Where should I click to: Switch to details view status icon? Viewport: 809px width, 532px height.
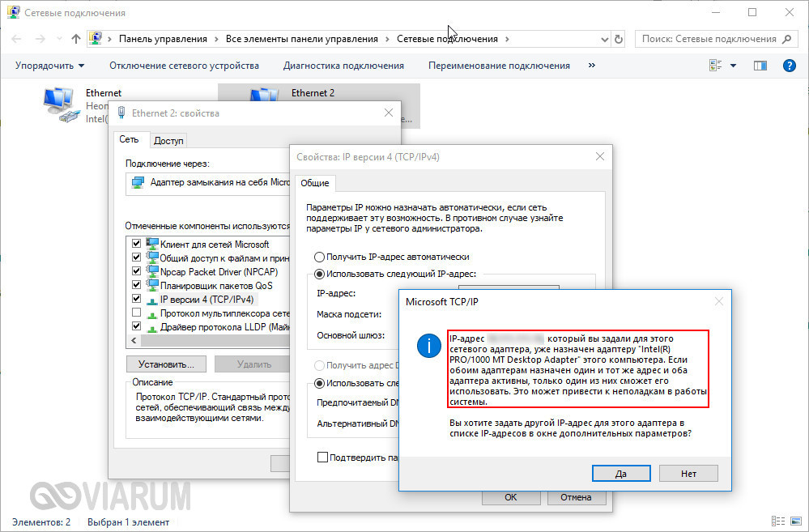pos(778,521)
